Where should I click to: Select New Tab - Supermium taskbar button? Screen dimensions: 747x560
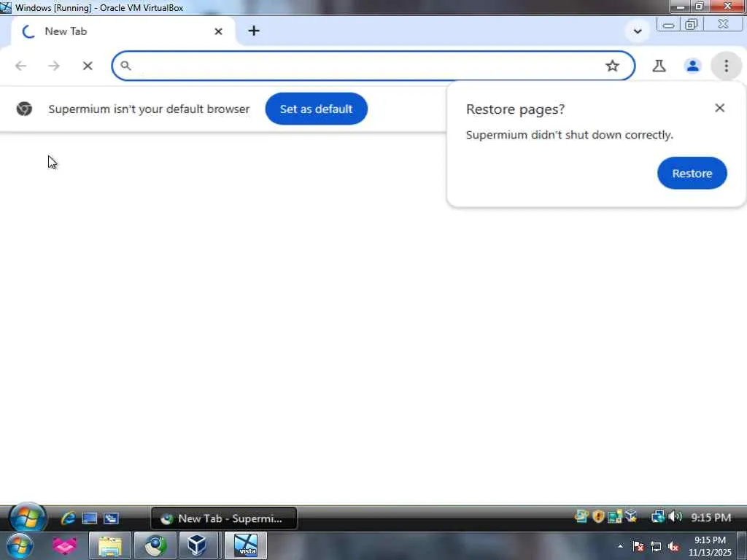(x=224, y=518)
